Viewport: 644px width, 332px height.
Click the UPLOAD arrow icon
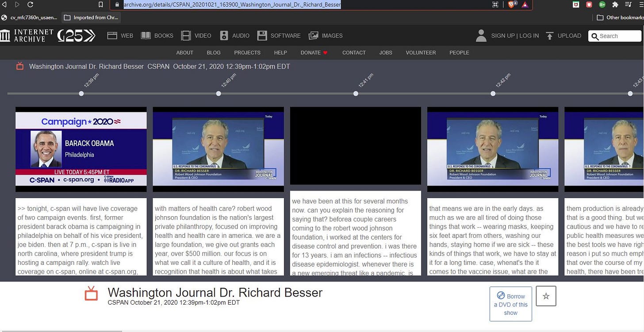pyautogui.click(x=550, y=36)
